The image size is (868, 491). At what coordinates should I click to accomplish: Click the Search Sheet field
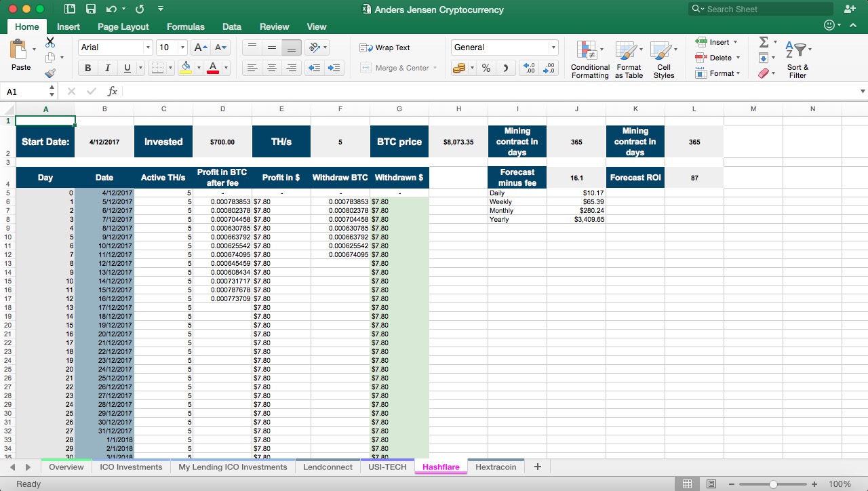[761, 9]
